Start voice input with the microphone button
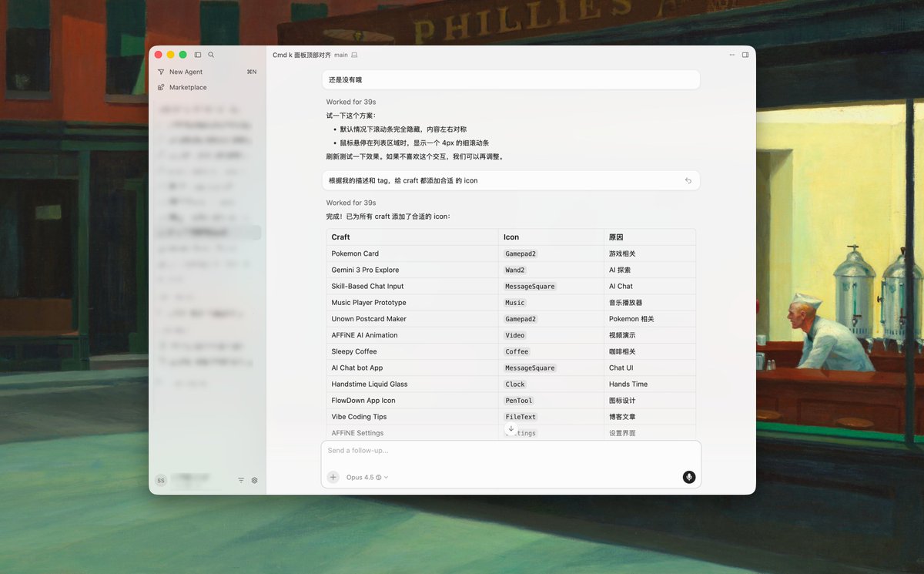This screenshot has width=924, height=574. click(689, 477)
